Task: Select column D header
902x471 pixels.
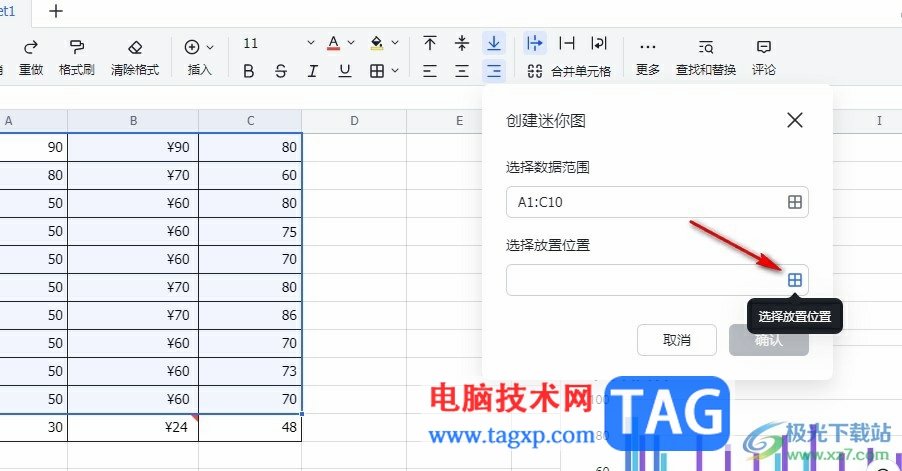Action: (354, 121)
